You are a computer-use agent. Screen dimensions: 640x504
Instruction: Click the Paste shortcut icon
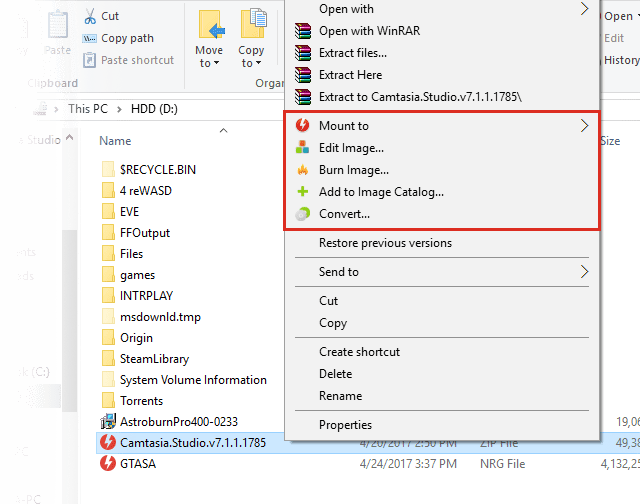(89, 60)
